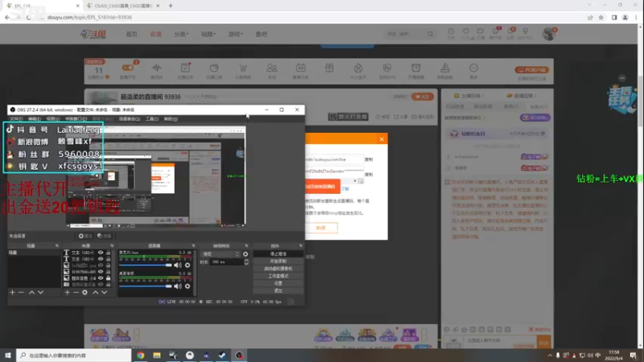Image resolution: width=644 pixels, height=362 pixels.
Task: Click 开始录制 button in OBS controls
Action: coord(278,261)
